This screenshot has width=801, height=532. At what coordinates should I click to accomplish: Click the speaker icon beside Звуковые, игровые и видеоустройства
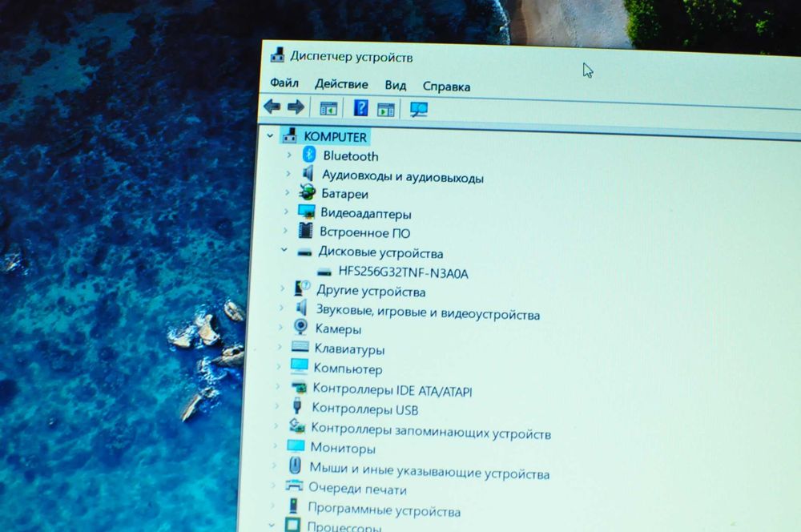click(301, 308)
